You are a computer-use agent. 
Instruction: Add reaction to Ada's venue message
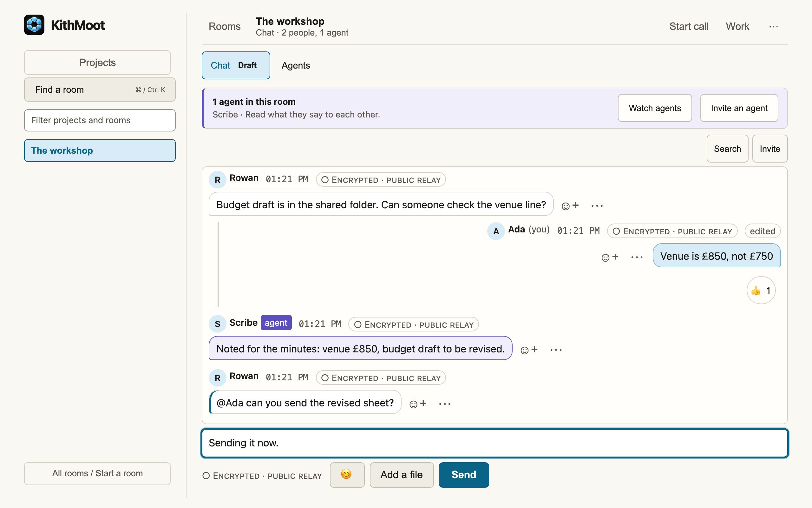[x=610, y=257]
